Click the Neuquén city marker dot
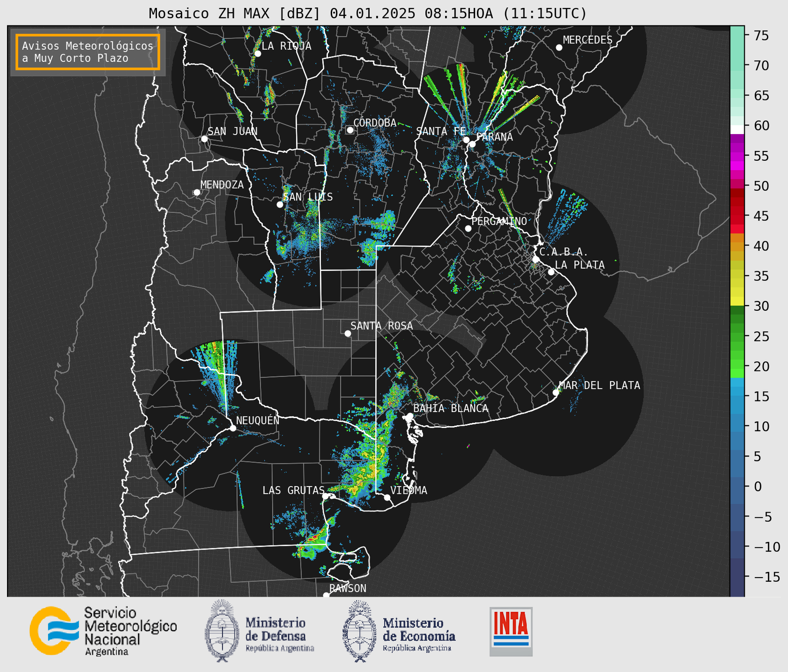The height and width of the screenshot is (672, 788). [x=233, y=428]
